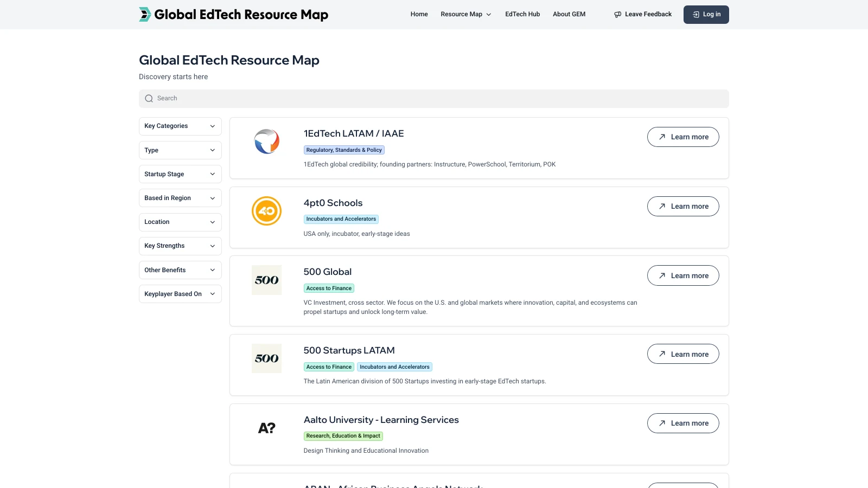Click the arrow icon in 500 Global Learn more
Viewport: 868px width, 488px height.
(x=662, y=275)
